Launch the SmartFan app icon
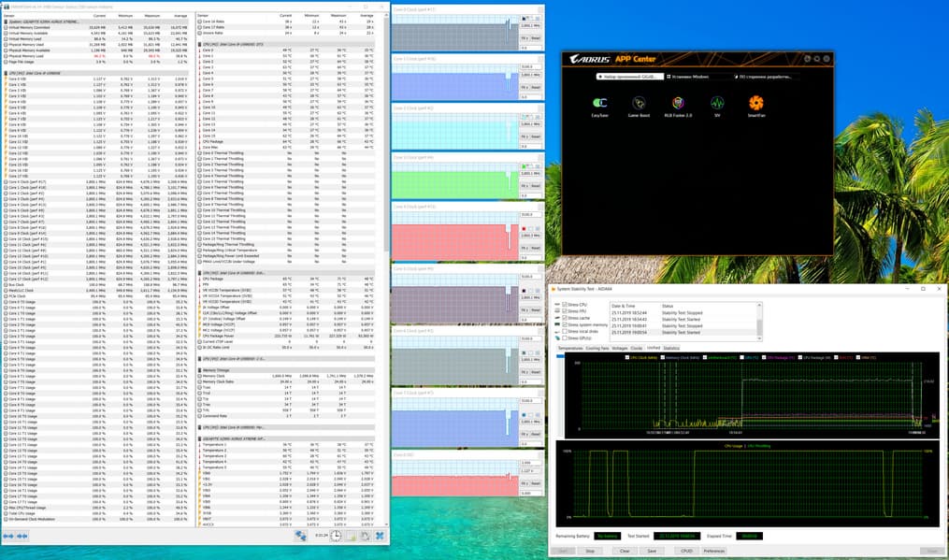The image size is (949, 560). 756,103
